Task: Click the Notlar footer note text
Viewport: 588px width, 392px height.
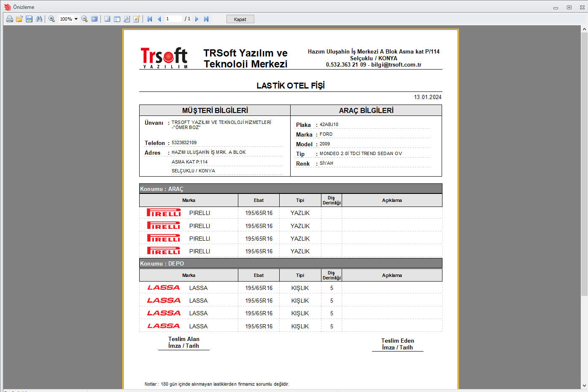Action: [x=217, y=384]
